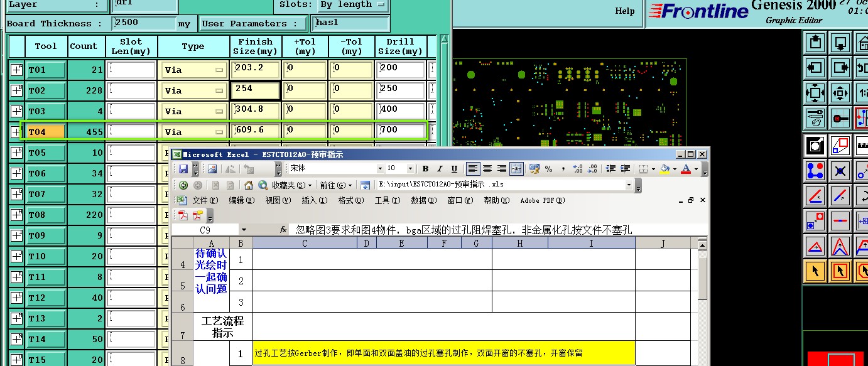Image resolution: width=868 pixels, height=366 pixels.
Task: Open the 数据(D) menu in Excel
Action: 423,200
